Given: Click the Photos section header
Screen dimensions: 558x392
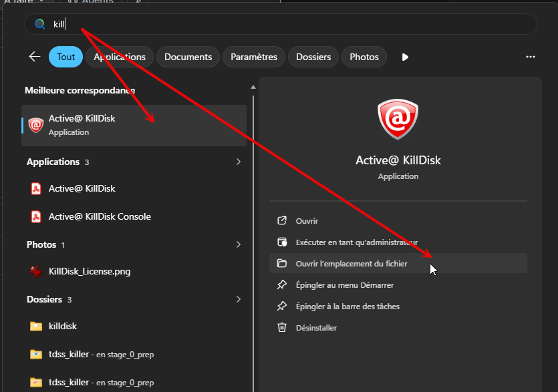Looking at the screenshot, I should [41, 244].
